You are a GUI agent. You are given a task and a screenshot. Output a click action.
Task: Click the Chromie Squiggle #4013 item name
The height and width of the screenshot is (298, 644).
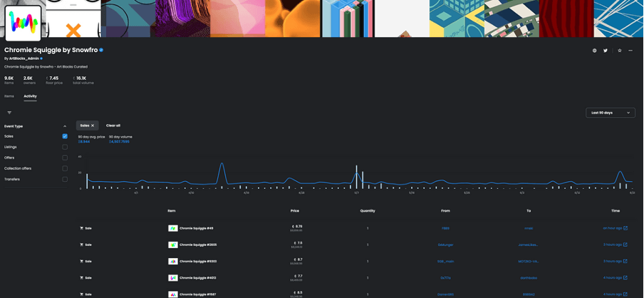pos(197,278)
